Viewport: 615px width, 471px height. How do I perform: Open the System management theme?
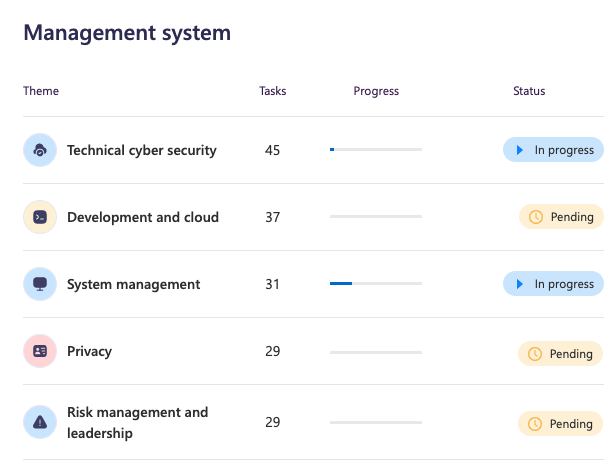tap(133, 284)
